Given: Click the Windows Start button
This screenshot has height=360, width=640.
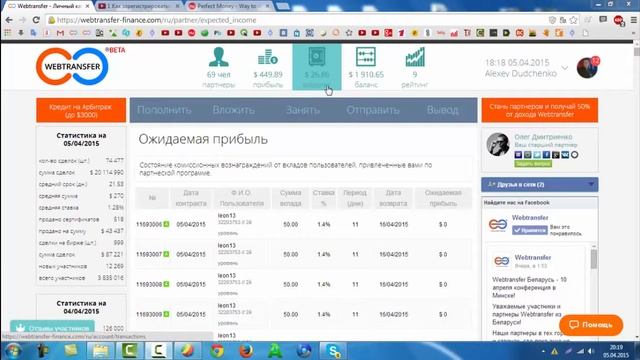Looking at the screenshot, I should (12, 351).
